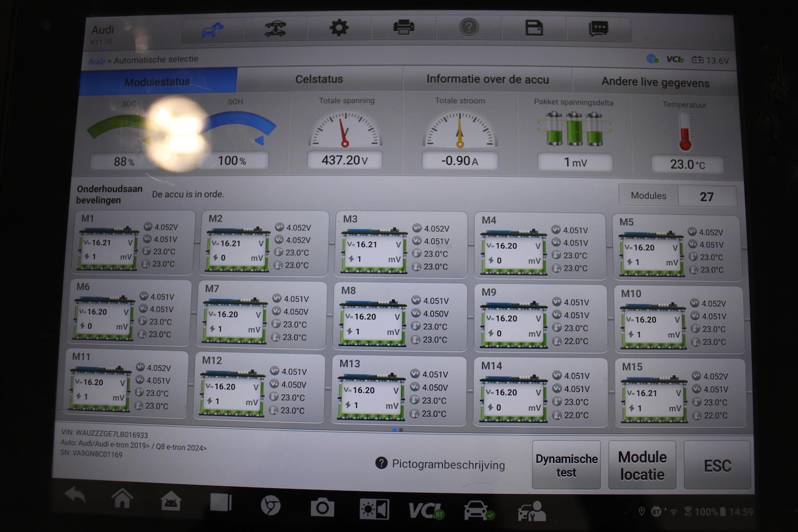This screenshot has width=798, height=532.
Task: Save data with the floppy disk icon
Action: [534, 28]
